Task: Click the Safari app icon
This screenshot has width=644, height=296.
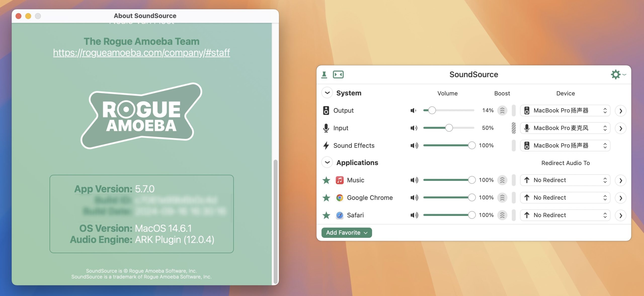Action: pos(340,215)
